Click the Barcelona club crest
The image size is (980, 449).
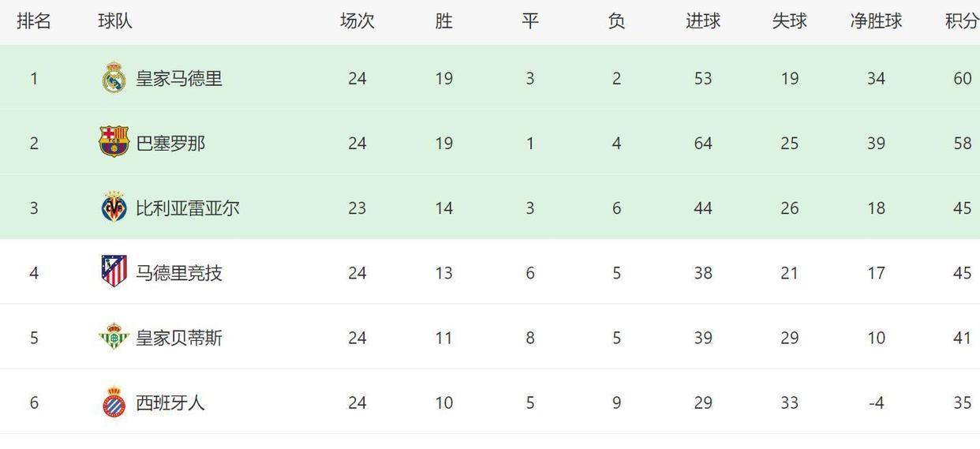[x=114, y=143]
